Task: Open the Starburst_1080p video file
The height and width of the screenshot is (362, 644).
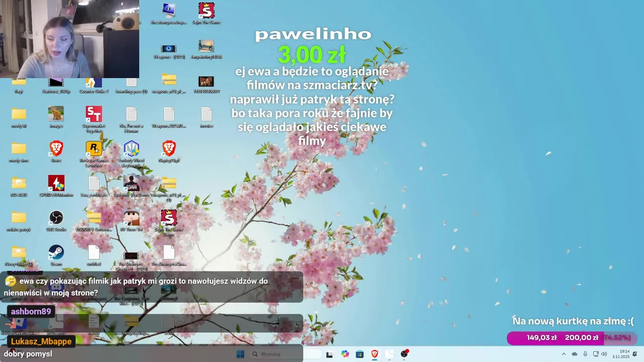Action: pyautogui.click(x=56, y=85)
